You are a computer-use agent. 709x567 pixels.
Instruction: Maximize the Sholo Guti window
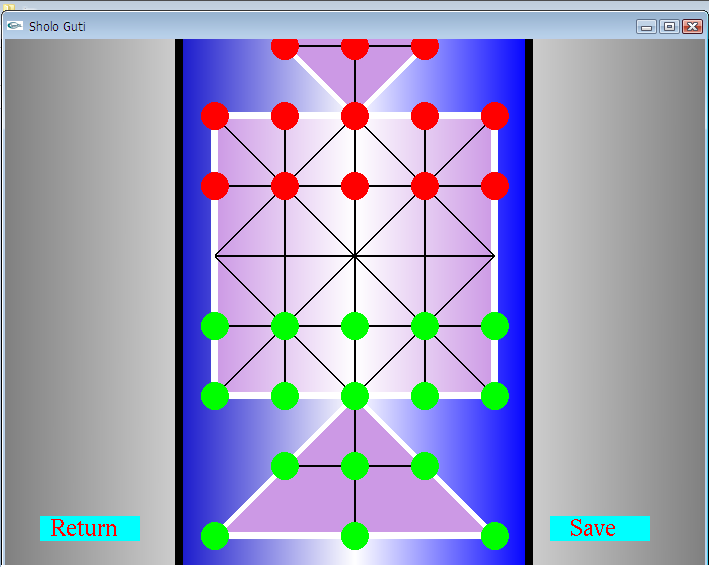669,27
